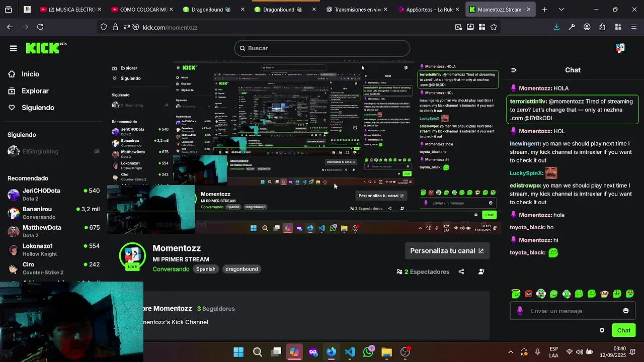Image resolution: width=644 pixels, height=362 pixels.
Task: Open MatthewDota recommended channel
Action: click(x=53, y=231)
